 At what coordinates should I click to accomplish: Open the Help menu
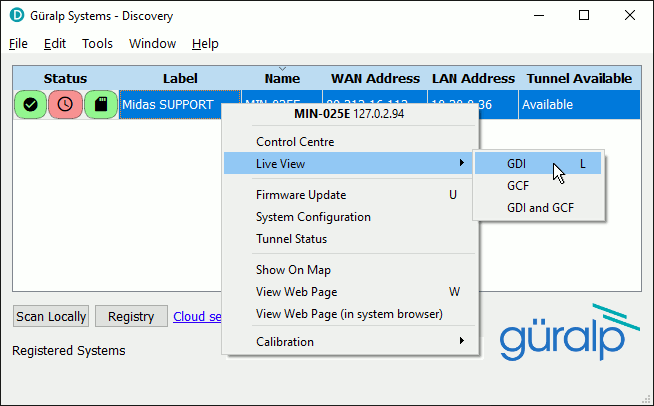click(205, 43)
